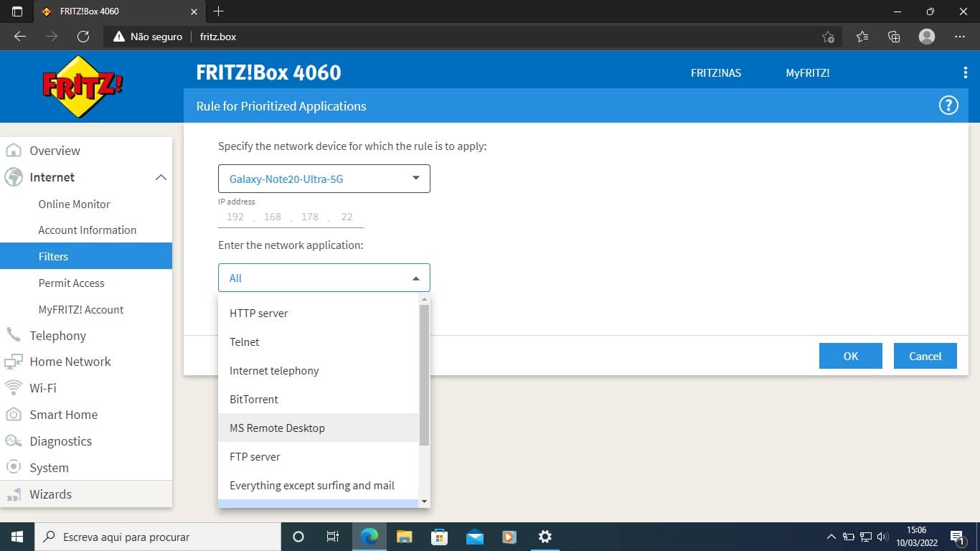Open the network device dropdown Galaxy-Note20-Ultra-5G
This screenshot has height=551, width=980.
pos(324,179)
